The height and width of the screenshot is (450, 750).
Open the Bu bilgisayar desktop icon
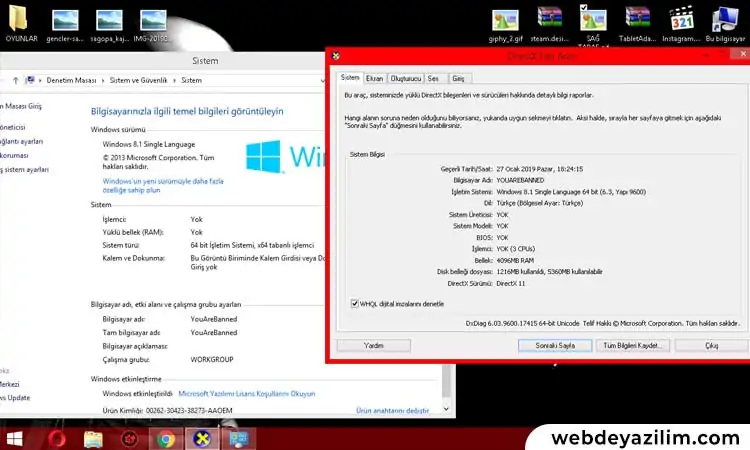pyautogui.click(x=725, y=24)
